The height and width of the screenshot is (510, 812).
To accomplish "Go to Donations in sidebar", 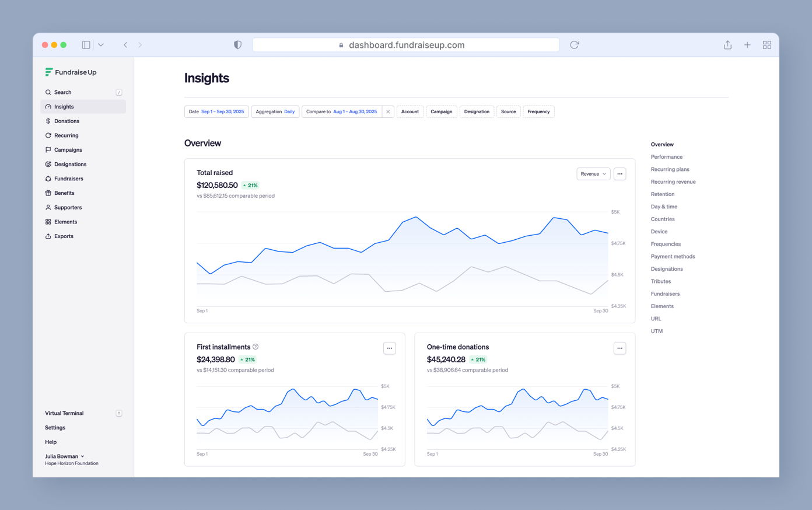I will click(x=66, y=121).
